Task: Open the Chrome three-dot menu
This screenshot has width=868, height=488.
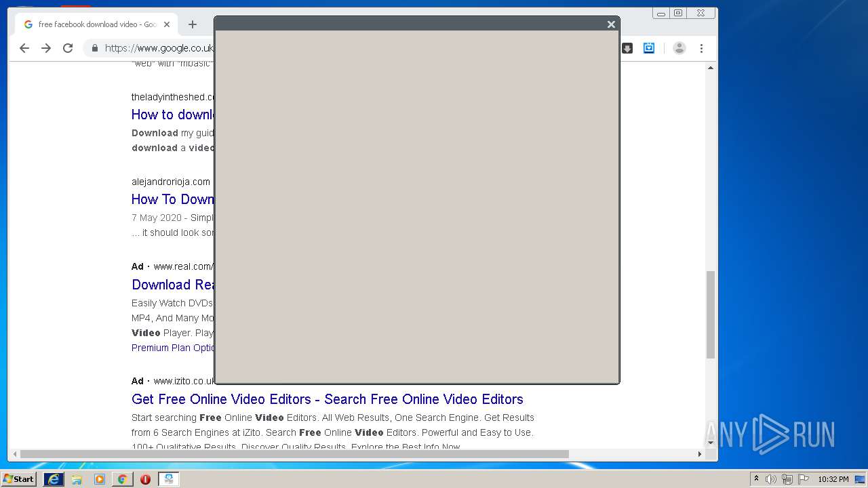Action: point(701,48)
